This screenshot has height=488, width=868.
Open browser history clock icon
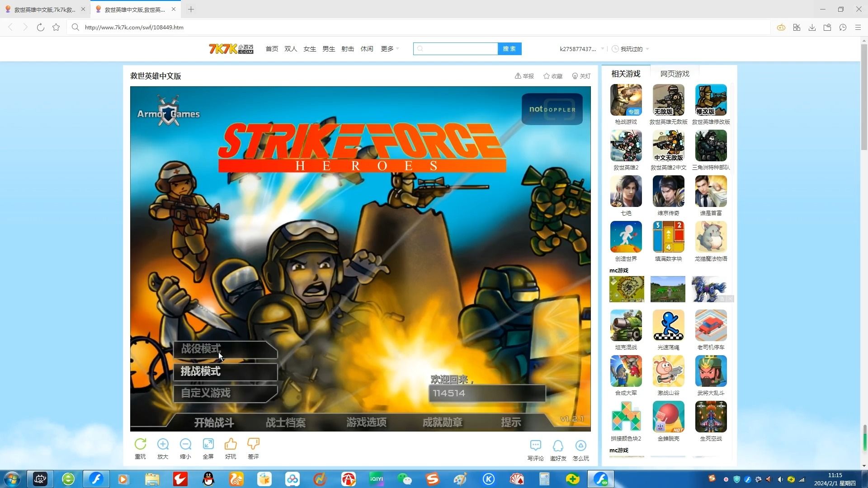tap(843, 27)
